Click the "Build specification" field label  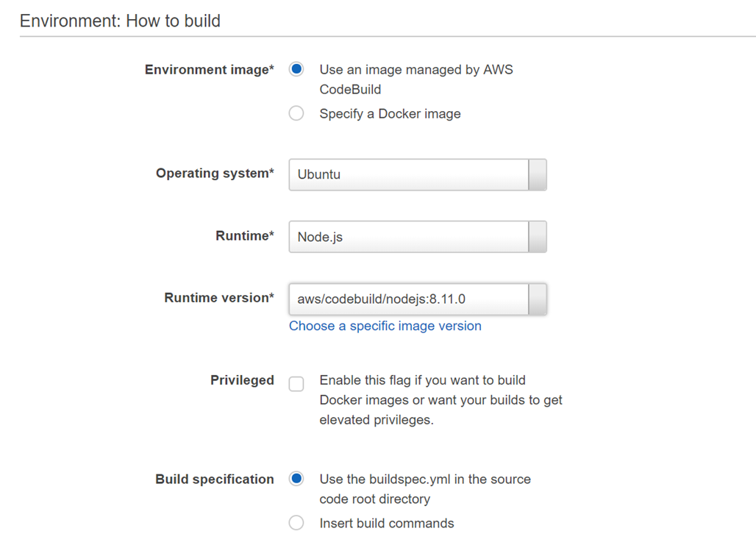(x=215, y=479)
